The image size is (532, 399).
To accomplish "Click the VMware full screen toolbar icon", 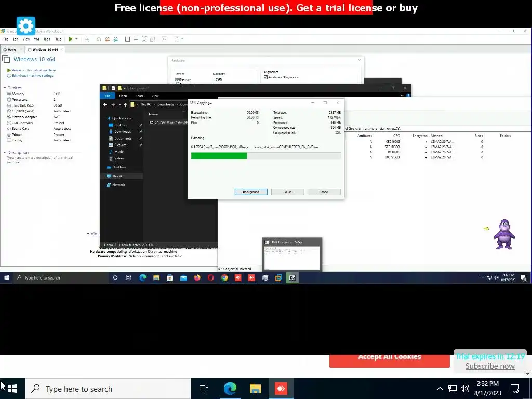I will [144, 39].
